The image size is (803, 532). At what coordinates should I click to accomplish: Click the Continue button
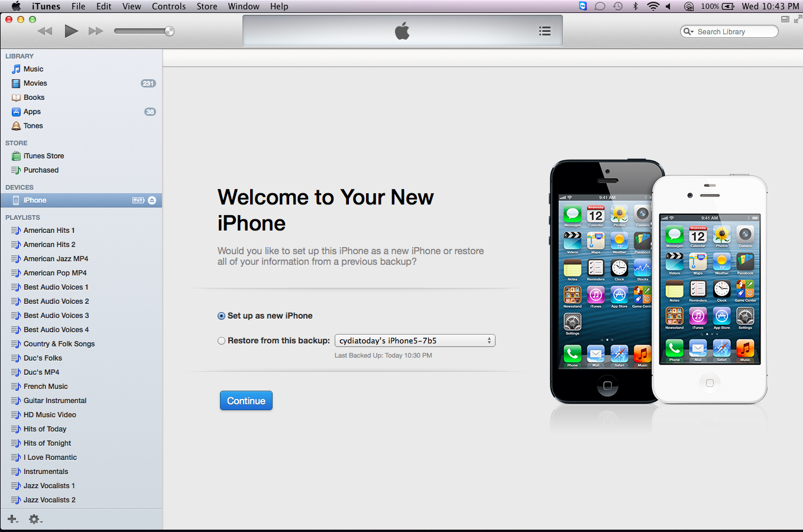tap(246, 401)
